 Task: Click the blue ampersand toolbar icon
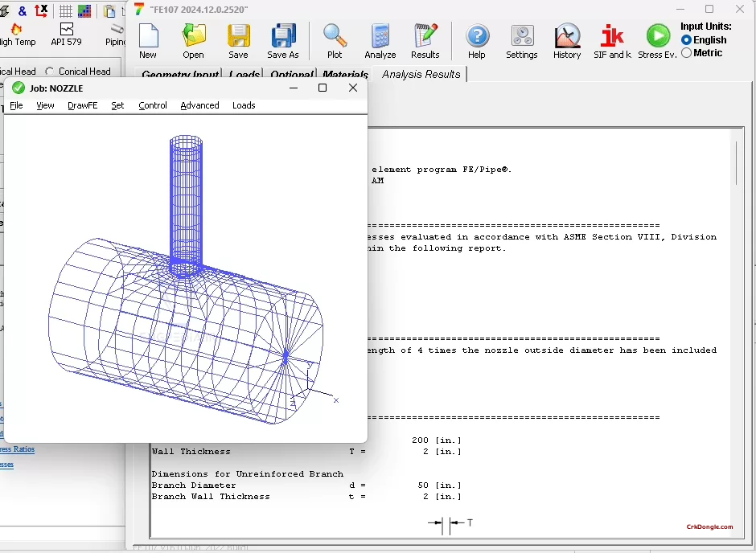tap(23, 10)
